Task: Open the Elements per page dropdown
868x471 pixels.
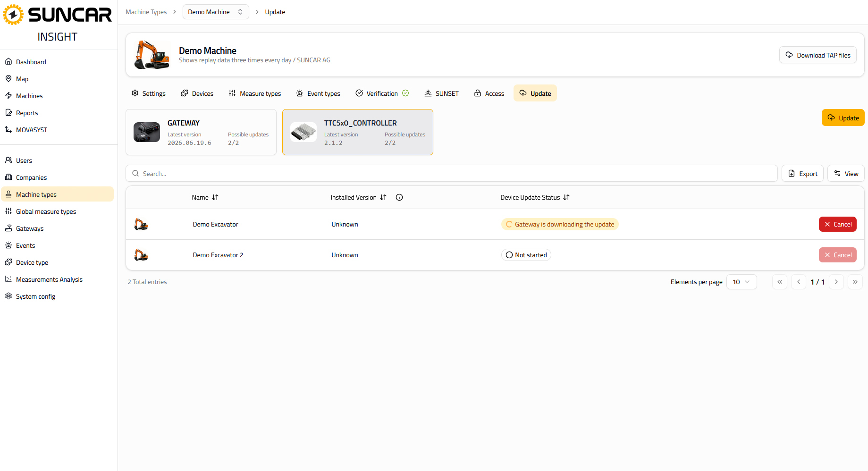Action: 742,282
